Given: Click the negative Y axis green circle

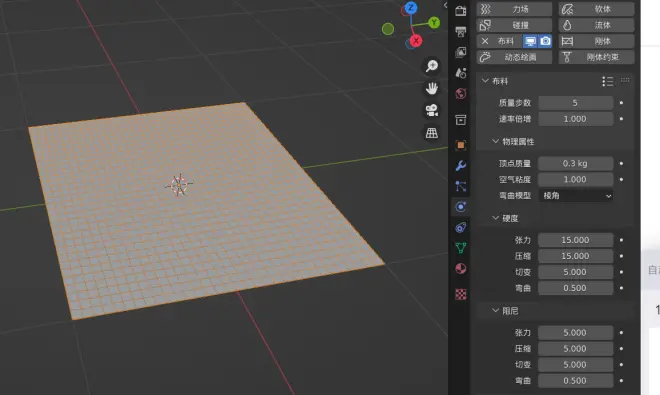Looking at the screenshot, I should tap(388, 29).
